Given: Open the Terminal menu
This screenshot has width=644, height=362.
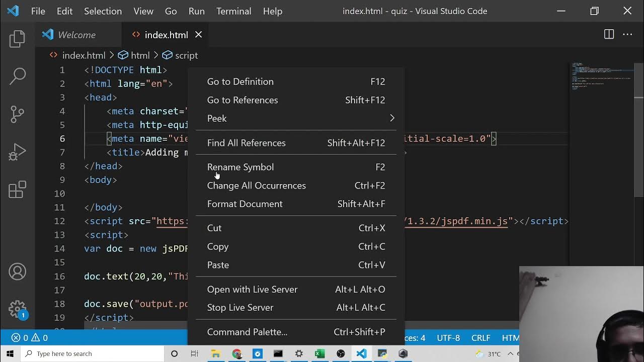Looking at the screenshot, I should coord(233,11).
